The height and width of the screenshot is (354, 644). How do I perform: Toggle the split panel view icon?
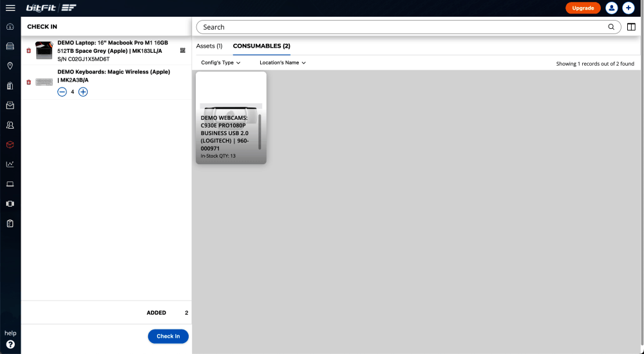tap(631, 27)
